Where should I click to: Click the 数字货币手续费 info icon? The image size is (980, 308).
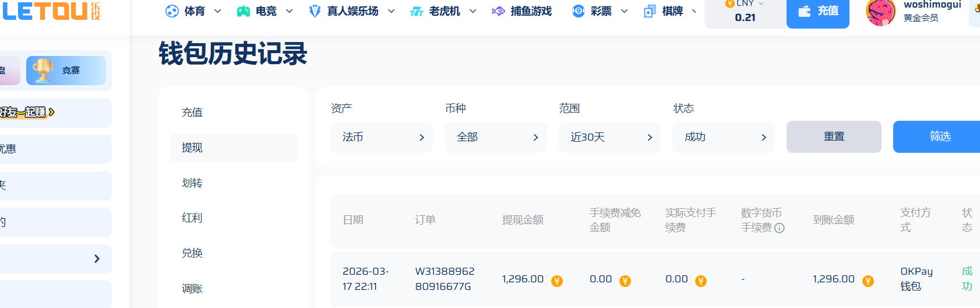pos(780,228)
